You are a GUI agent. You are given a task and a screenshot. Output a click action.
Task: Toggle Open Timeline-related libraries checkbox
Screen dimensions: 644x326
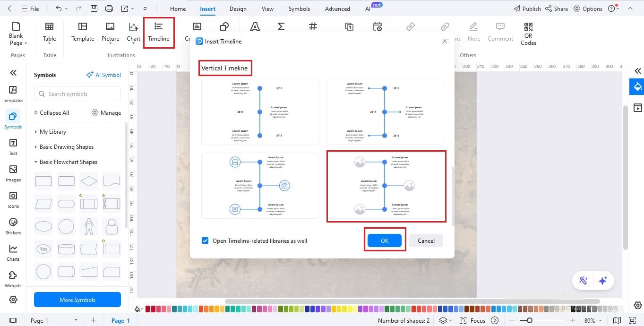[x=205, y=240]
